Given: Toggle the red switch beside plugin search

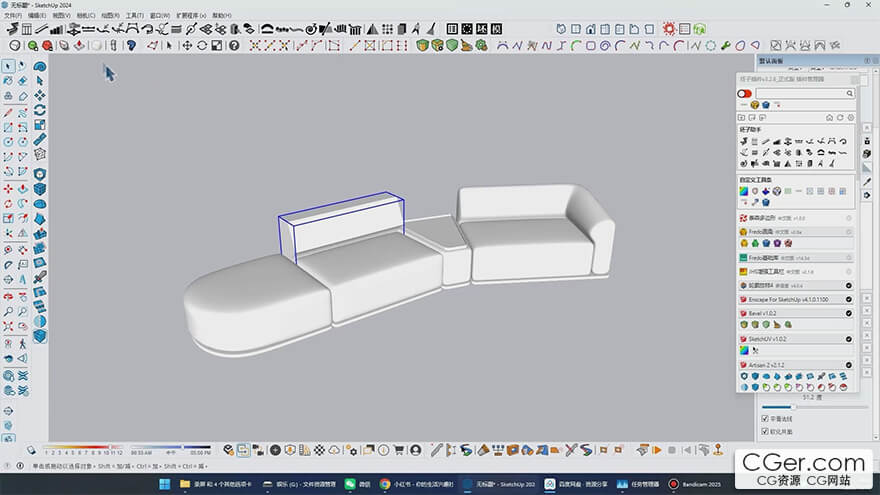Looking at the screenshot, I should [x=745, y=94].
